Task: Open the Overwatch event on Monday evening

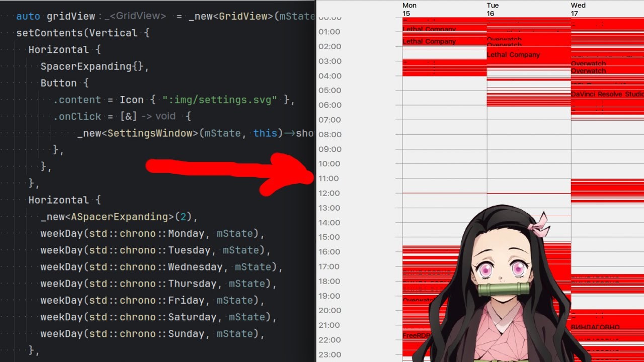Action: (x=419, y=300)
